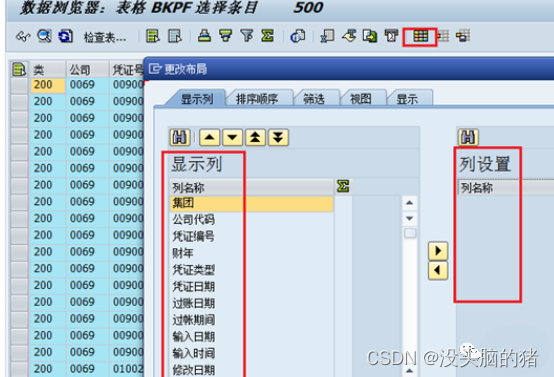Sort ascending using the toolbar icon
Viewport: 554px width, 377px height.
[x=204, y=36]
